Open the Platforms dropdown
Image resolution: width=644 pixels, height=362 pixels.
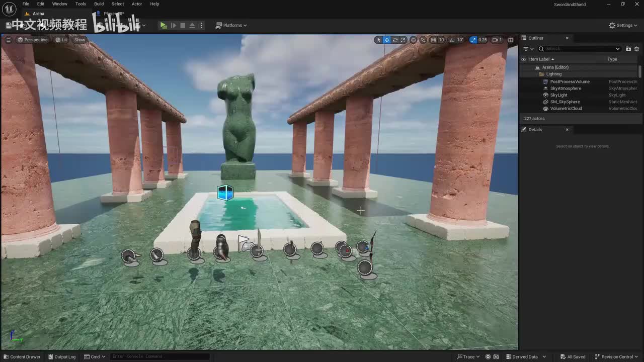click(231, 25)
